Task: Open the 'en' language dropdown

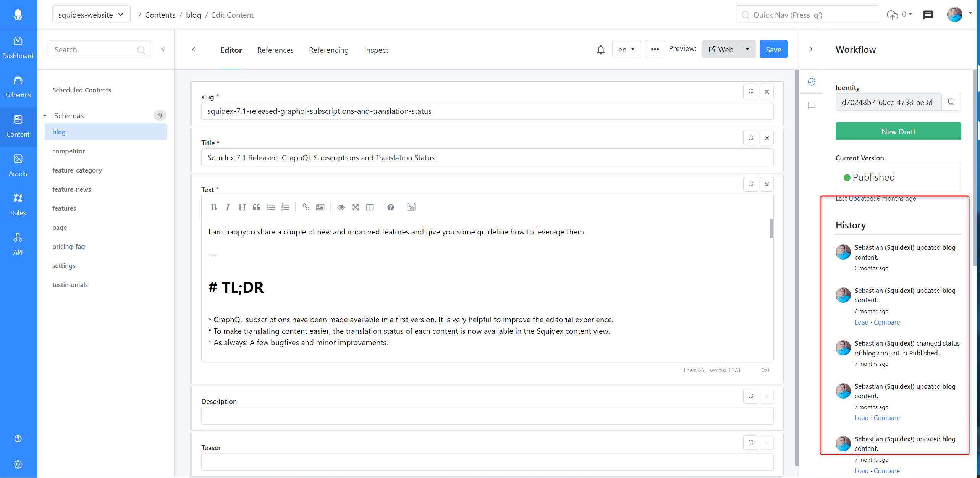Action: click(x=626, y=49)
